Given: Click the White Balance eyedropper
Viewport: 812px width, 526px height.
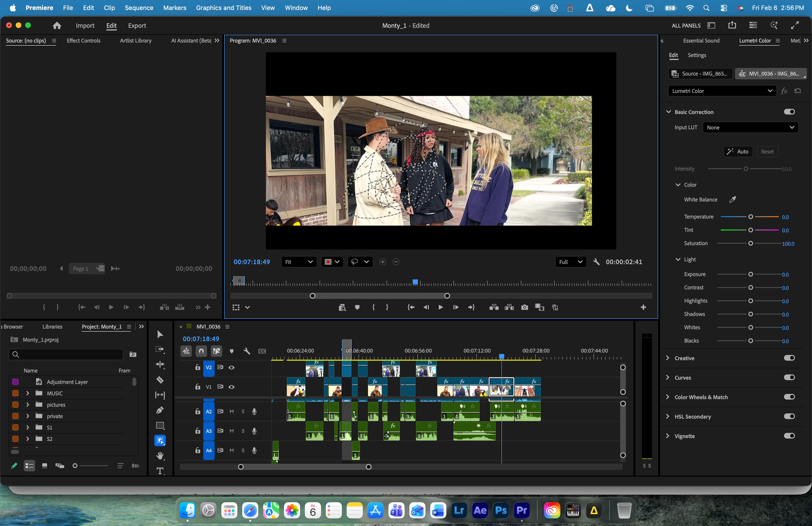Looking at the screenshot, I should click(732, 200).
